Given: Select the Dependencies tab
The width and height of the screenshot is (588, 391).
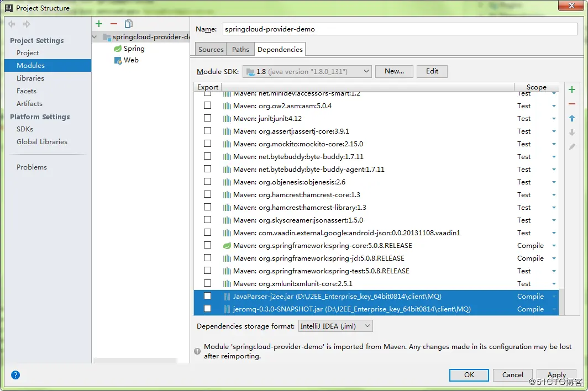Looking at the screenshot, I should click(280, 50).
